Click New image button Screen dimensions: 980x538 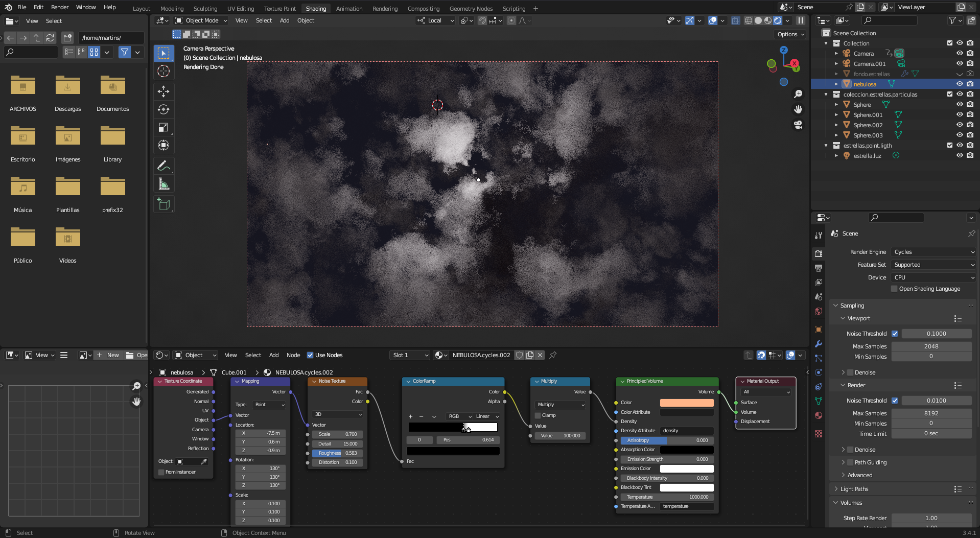pyautogui.click(x=109, y=355)
